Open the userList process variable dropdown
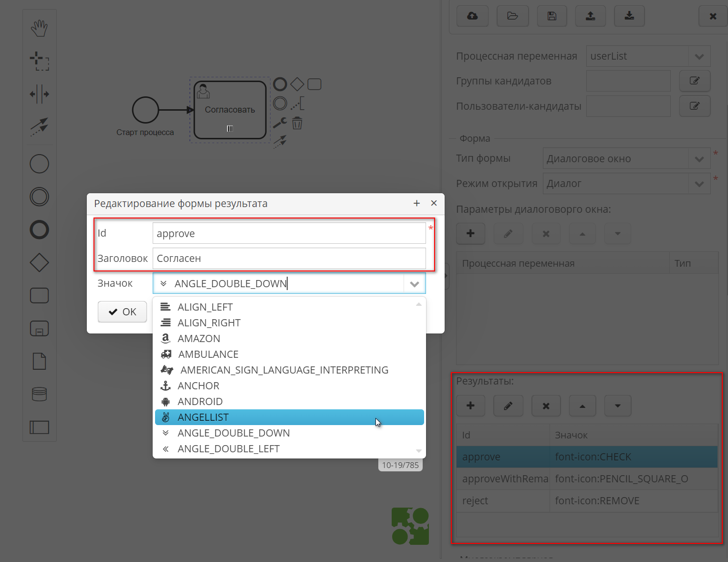 [x=699, y=56]
